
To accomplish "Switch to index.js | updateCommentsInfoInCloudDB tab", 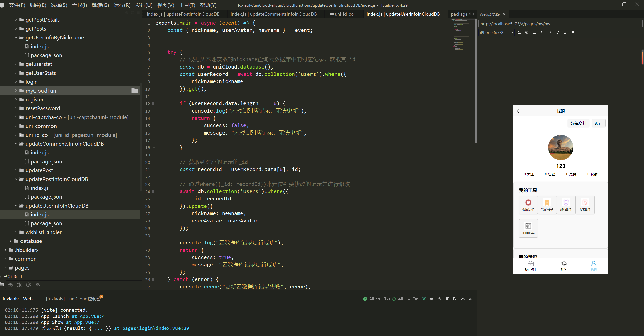I will pyautogui.click(x=273, y=14).
